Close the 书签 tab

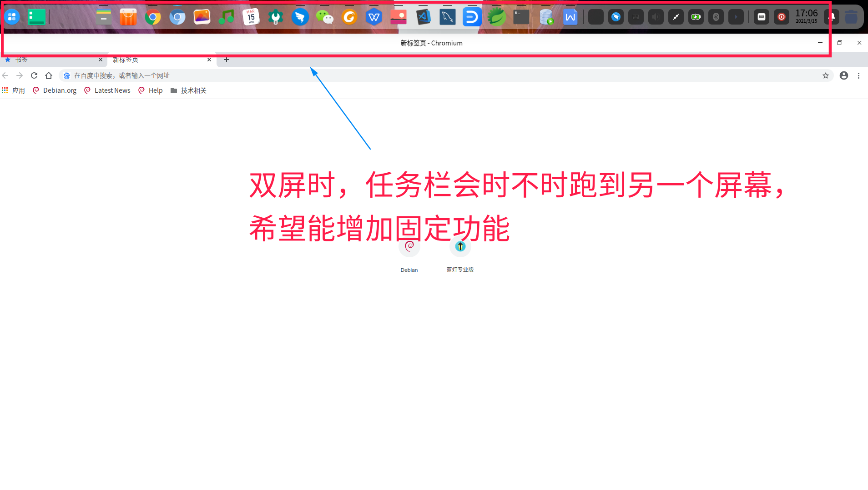[101, 60]
